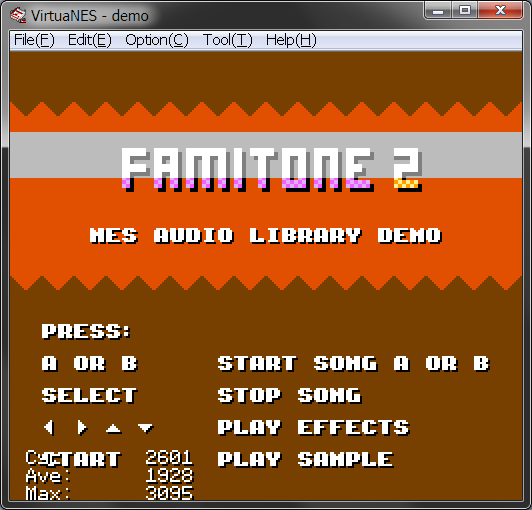532x510 pixels.
Task: Open the File(F) menu
Action: pos(34,40)
